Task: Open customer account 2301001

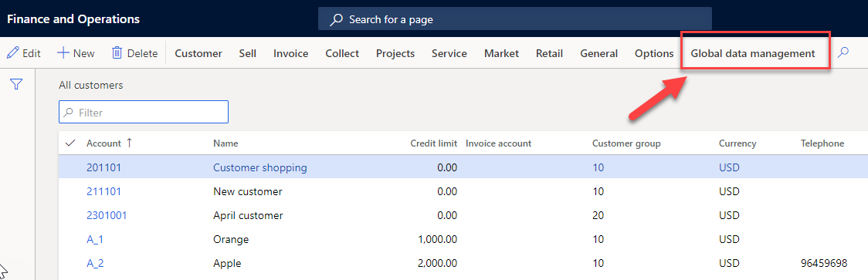Action: pyautogui.click(x=107, y=215)
